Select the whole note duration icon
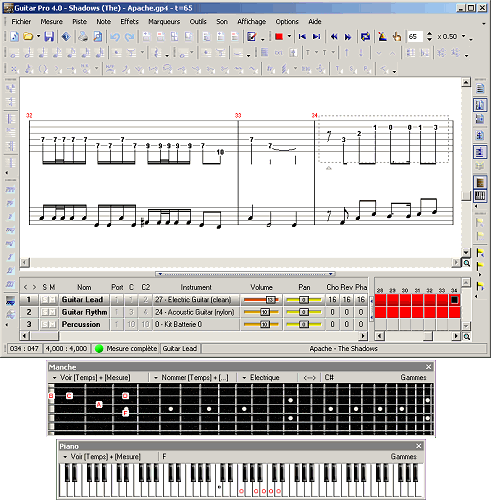 [14, 53]
